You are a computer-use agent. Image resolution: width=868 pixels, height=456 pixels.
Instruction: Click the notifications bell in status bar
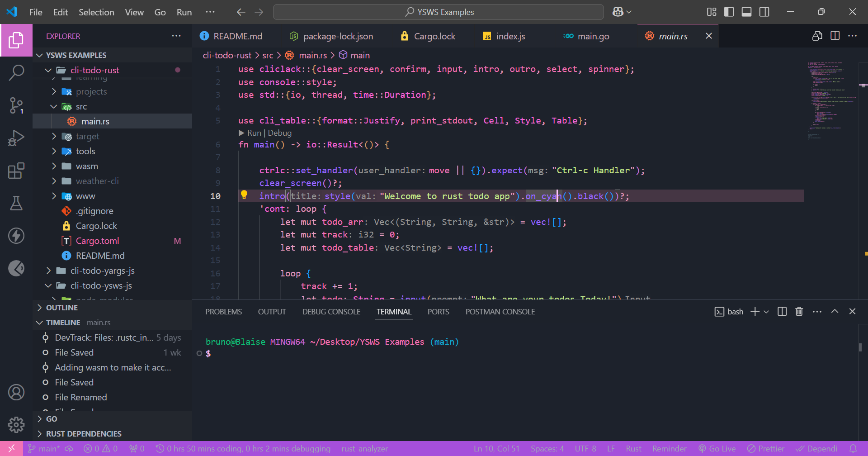point(853,449)
